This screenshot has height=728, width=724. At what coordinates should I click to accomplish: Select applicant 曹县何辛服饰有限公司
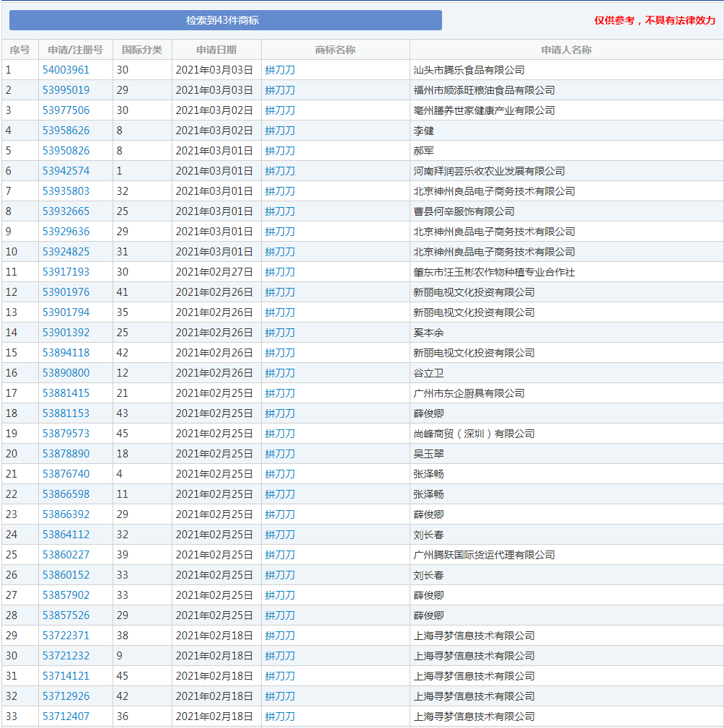(x=464, y=211)
